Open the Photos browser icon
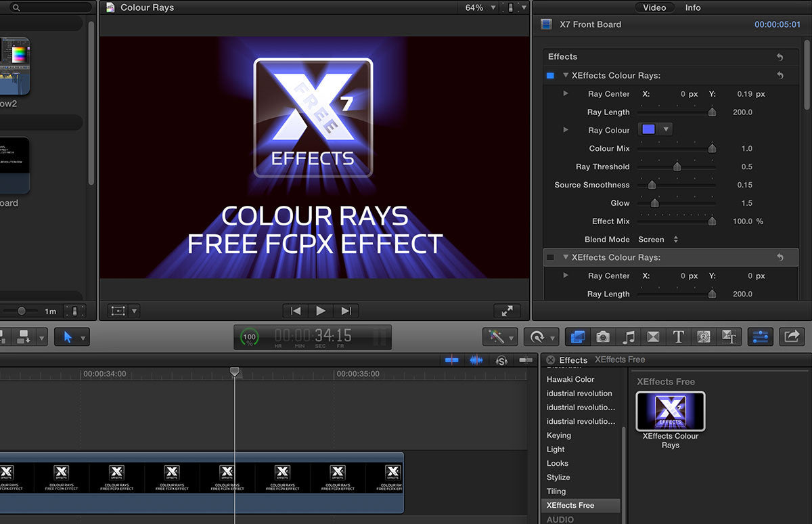 [602, 336]
